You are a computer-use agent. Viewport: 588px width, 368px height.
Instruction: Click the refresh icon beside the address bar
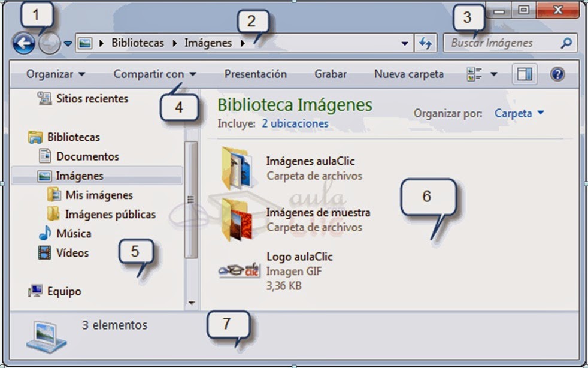(x=425, y=43)
